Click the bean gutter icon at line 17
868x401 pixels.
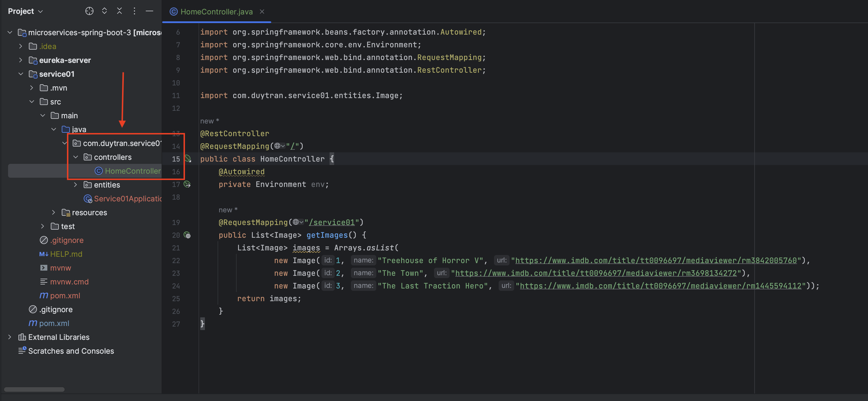pos(187,184)
